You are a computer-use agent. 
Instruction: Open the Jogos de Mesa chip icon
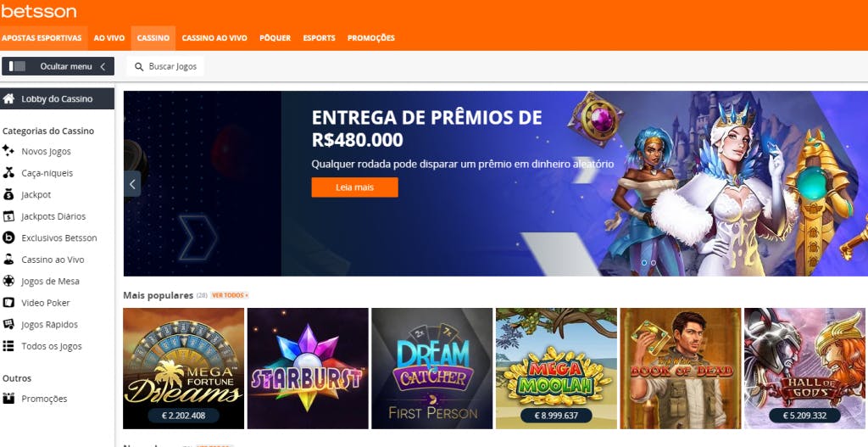[8, 281]
